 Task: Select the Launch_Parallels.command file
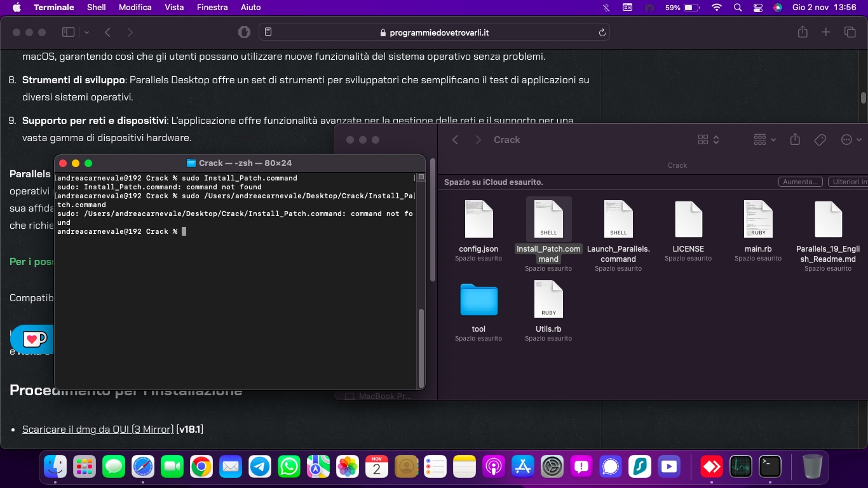coord(618,219)
